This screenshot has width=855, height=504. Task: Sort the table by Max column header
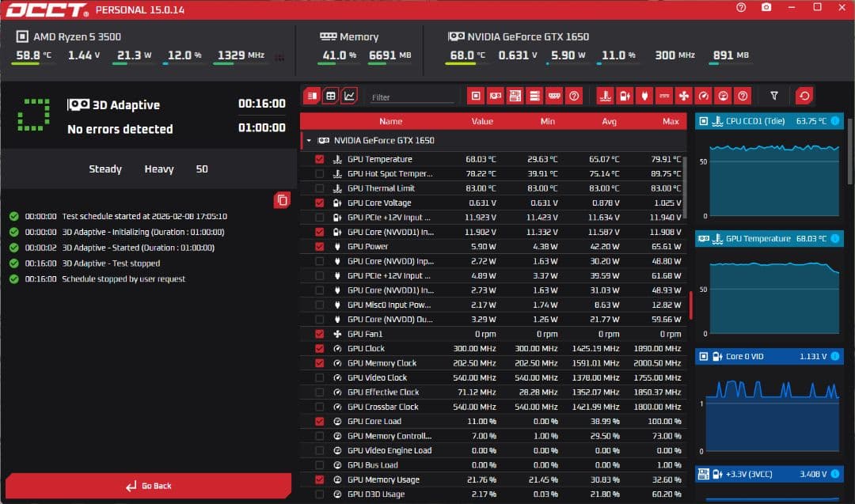(671, 122)
